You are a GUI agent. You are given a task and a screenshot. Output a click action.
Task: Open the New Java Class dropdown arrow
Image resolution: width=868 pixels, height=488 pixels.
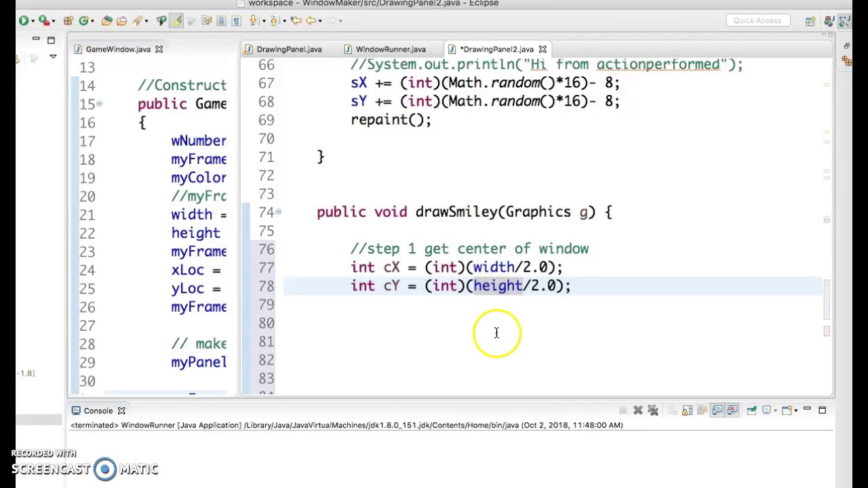(92, 21)
